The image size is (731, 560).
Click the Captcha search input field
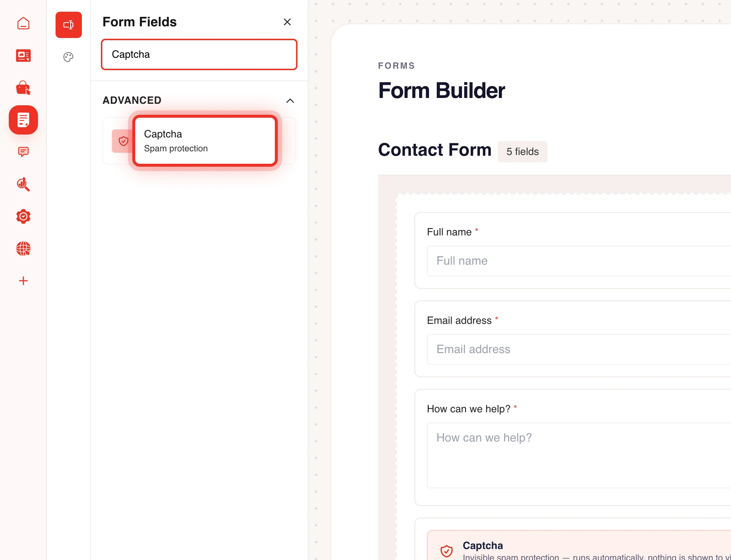point(199,54)
